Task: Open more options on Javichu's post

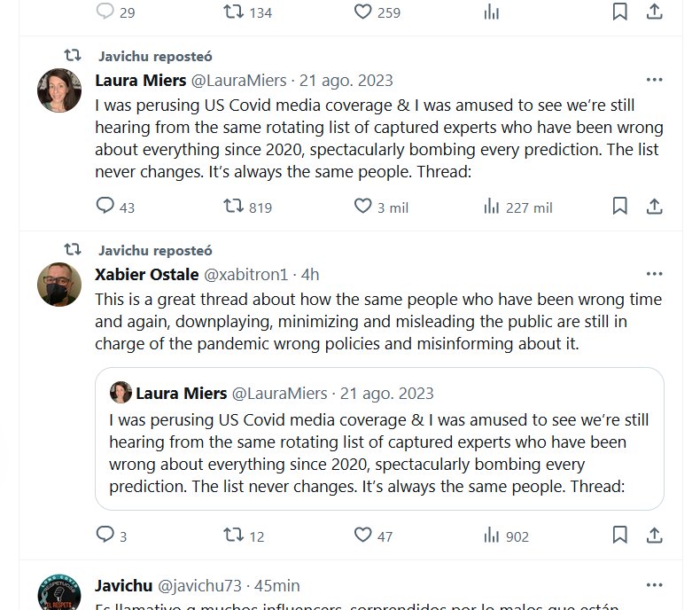Action: [655, 585]
